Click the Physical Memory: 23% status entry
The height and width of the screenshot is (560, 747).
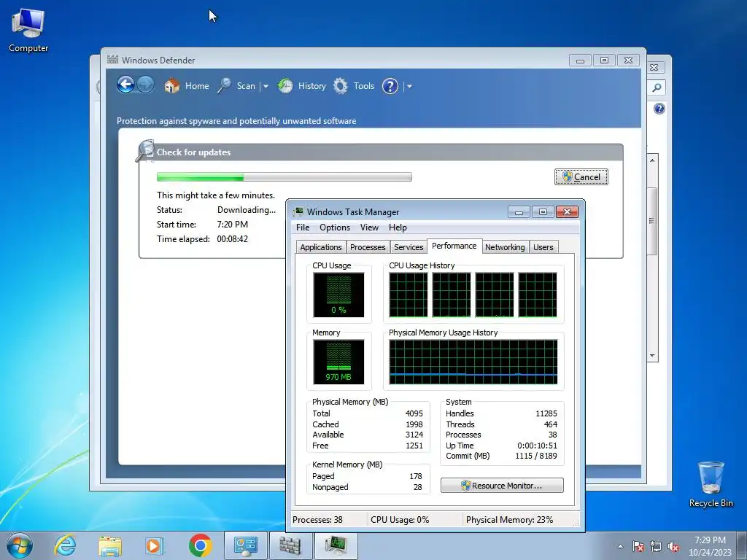(x=509, y=520)
